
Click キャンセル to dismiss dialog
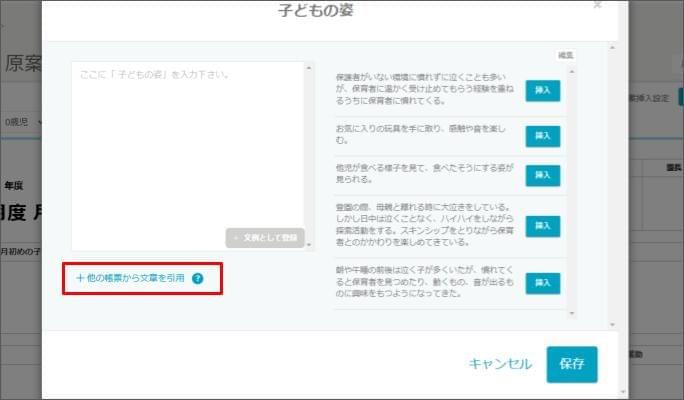[500, 364]
